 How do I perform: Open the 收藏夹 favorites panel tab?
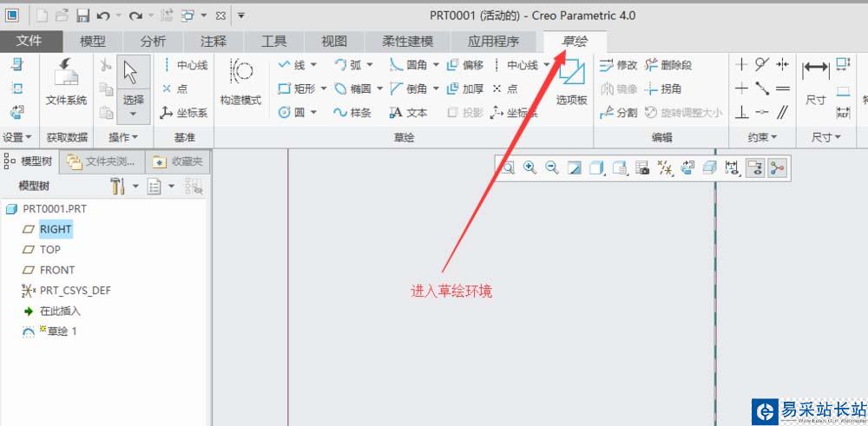point(178,161)
